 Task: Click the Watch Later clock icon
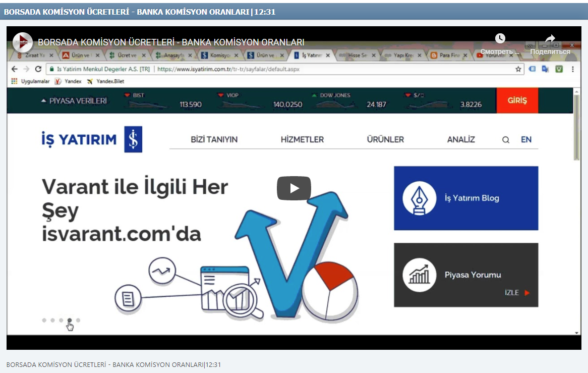(x=500, y=39)
